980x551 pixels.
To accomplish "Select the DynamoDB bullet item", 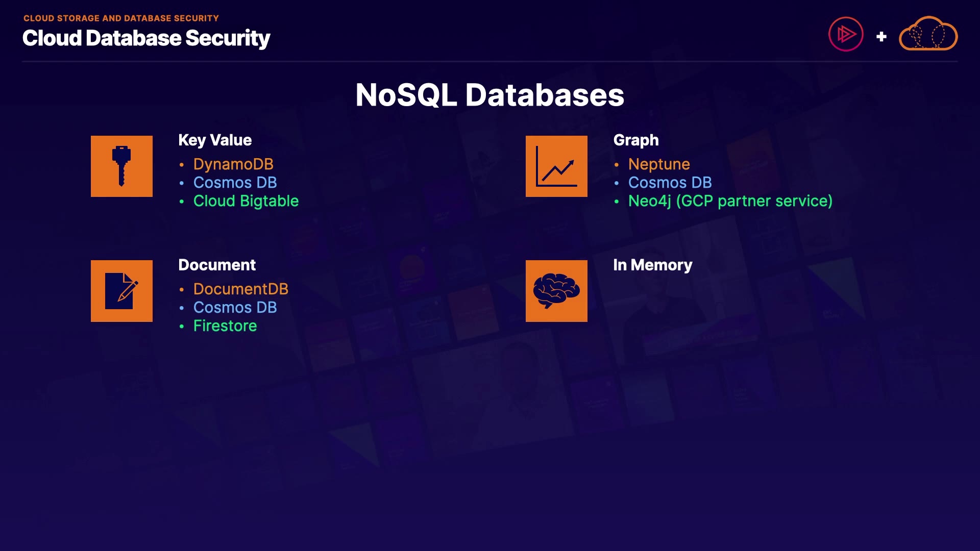I will 233,164.
